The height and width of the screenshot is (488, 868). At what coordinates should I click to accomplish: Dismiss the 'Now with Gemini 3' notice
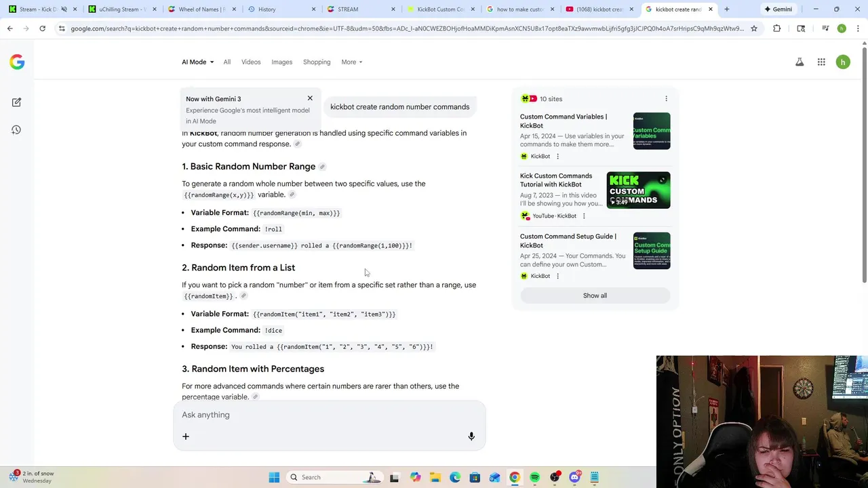point(310,98)
